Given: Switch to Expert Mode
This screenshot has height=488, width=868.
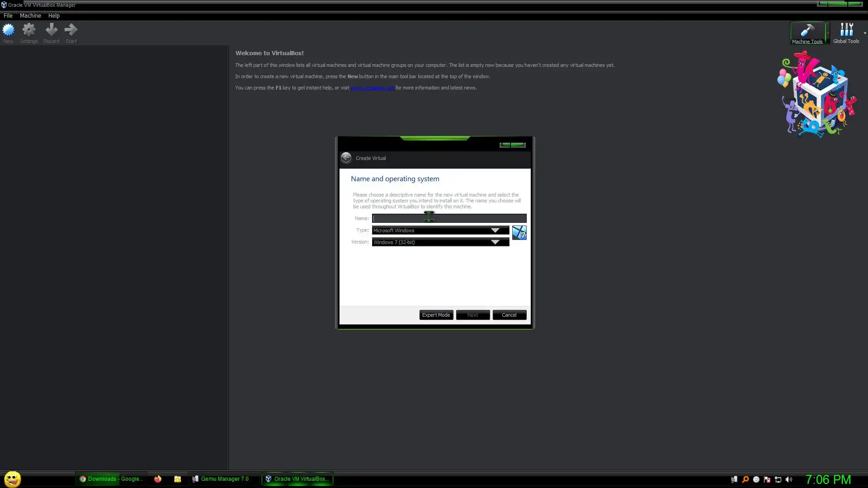Looking at the screenshot, I should click(x=436, y=315).
